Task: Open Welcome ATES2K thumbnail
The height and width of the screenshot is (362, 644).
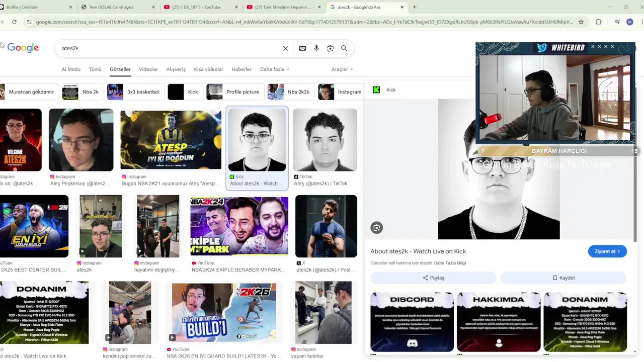Action: pyautogui.click(x=21, y=140)
